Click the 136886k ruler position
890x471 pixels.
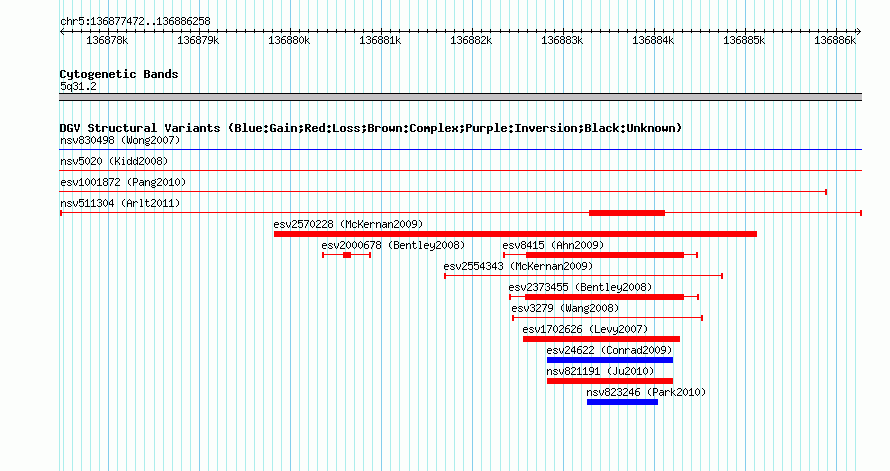tap(835, 40)
